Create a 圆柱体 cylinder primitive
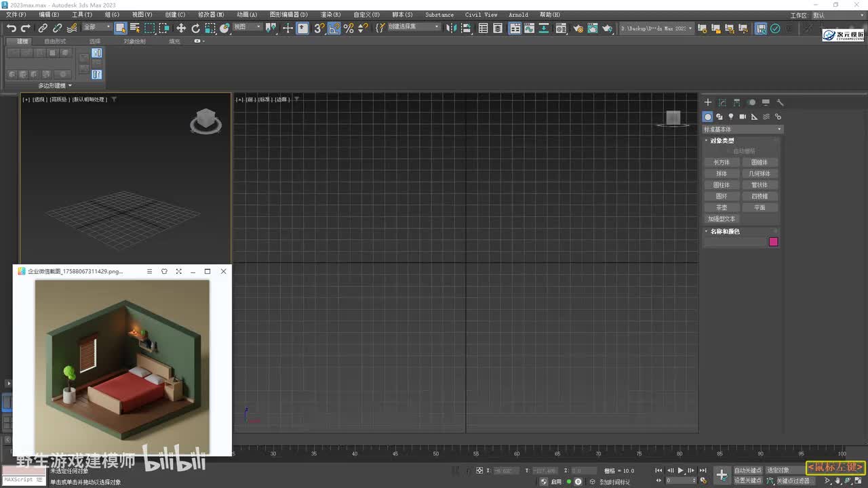868x488 pixels. pyautogui.click(x=722, y=185)
